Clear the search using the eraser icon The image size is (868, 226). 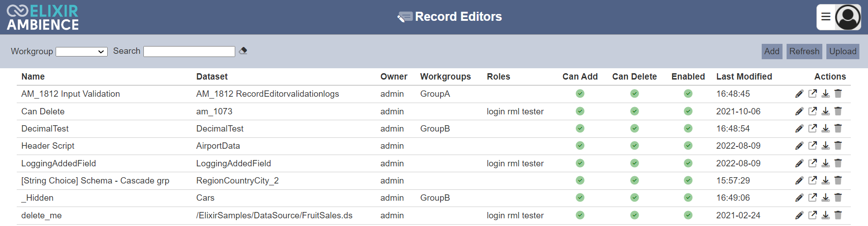[x=243, y=51]
